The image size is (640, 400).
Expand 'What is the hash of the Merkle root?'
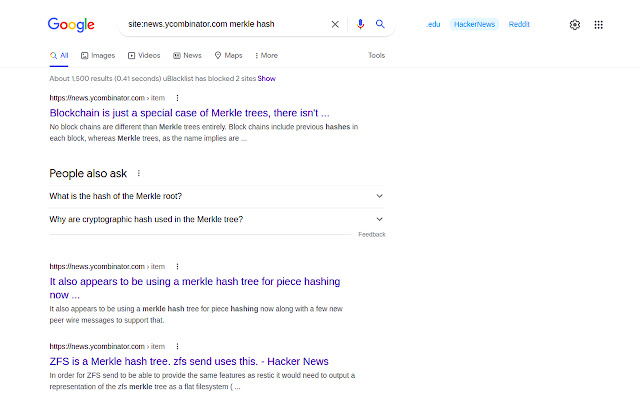216,196
